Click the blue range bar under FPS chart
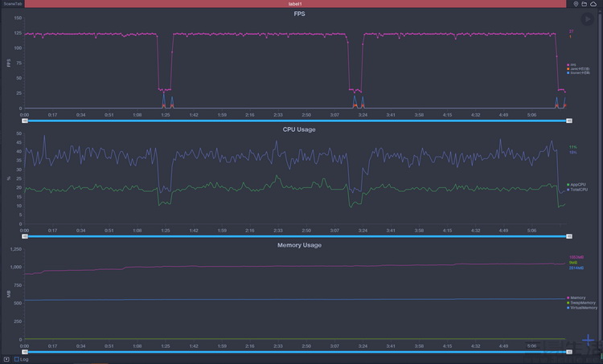This screenshot has height=364, width=603. (297, 121)
